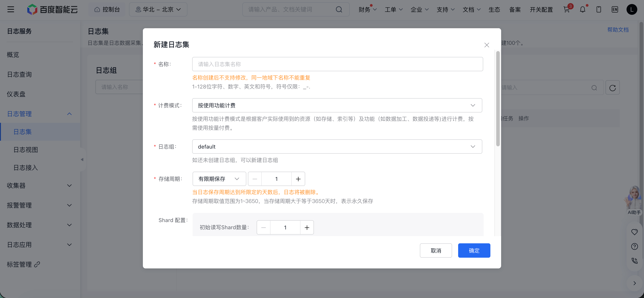644x298 pixels.
Task: Expand the 收集器 sidebar section
Action: tap(40, 186)
